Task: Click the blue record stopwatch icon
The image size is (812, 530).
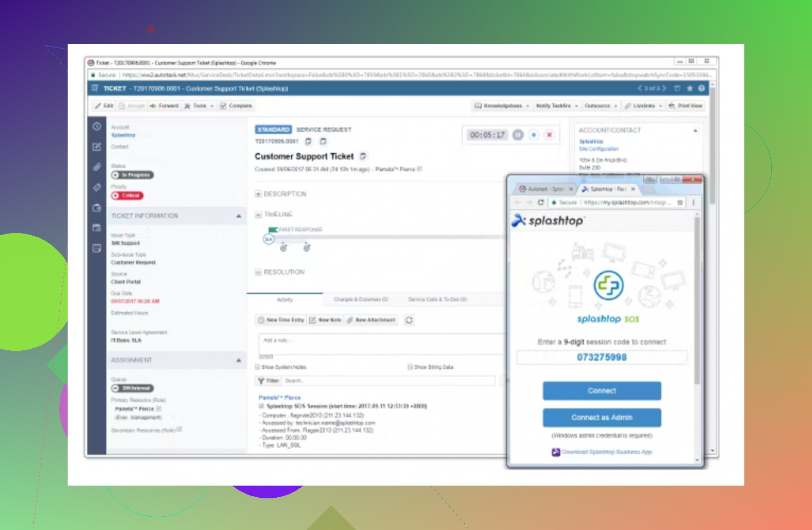Action: coord(534,135)
